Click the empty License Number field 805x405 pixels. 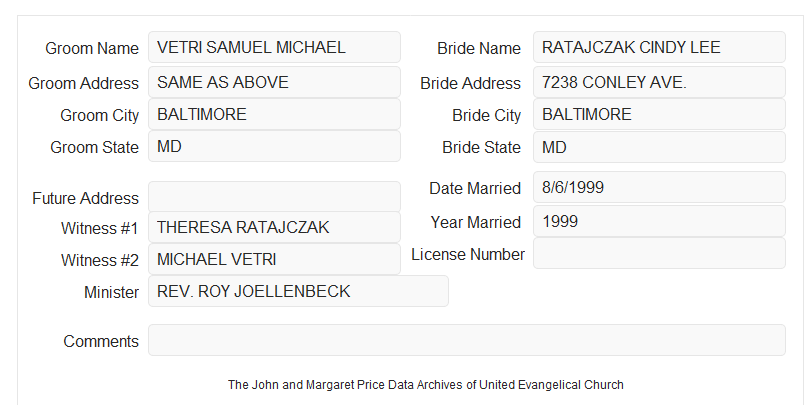tap(659, 253)
